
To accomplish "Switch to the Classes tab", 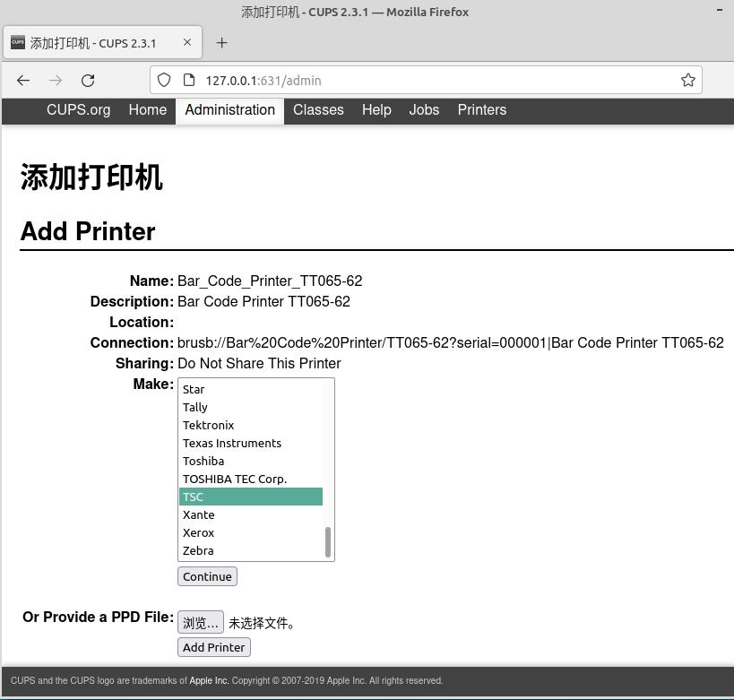I will pos(318,109).
